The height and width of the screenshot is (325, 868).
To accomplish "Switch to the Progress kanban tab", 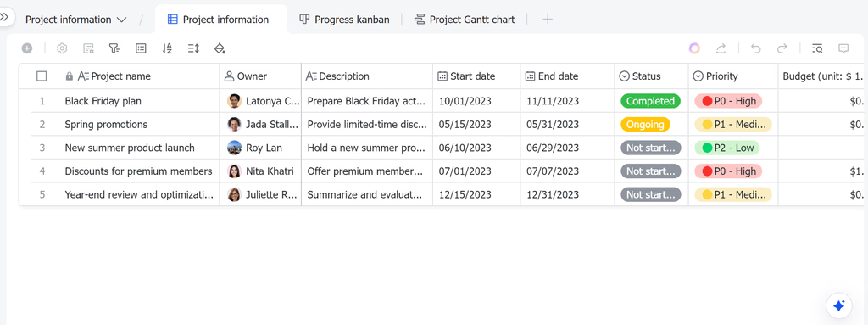I will [x=344, y=20].
